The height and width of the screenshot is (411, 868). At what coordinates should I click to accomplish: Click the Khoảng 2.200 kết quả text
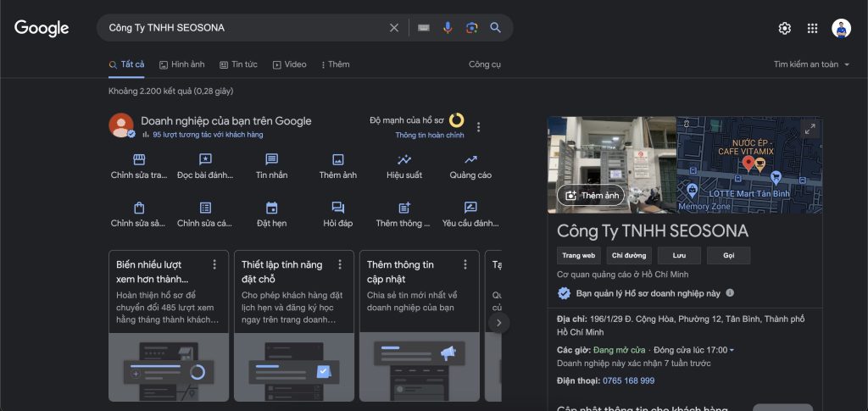click(x=171, y=91)
